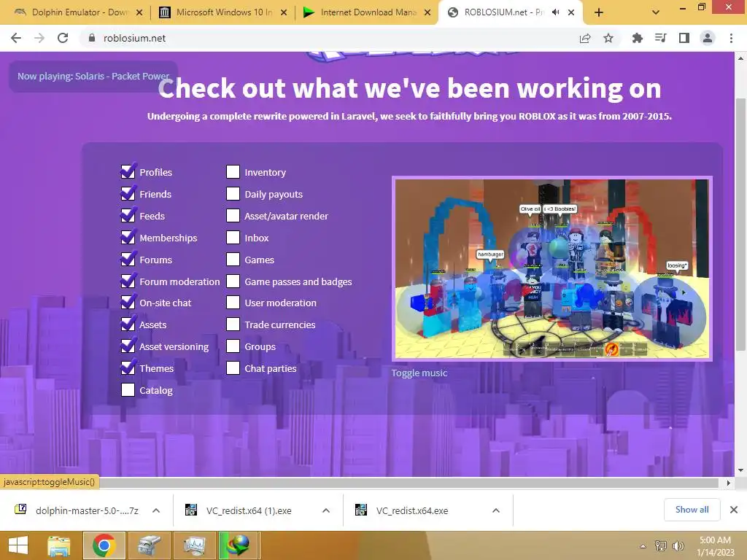Image resolution: width=747 pixels, height=560 pixels.
Task: Click Show all downloads button
Action: 692,510
